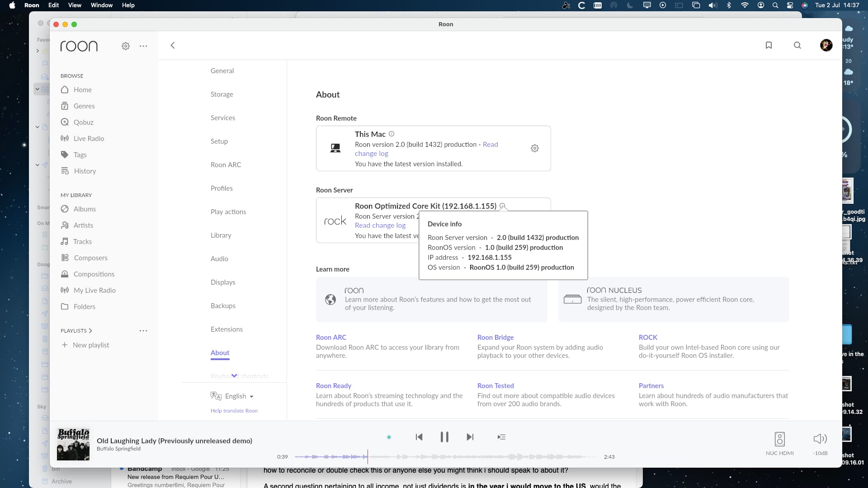This screenshot has height=488, width=868.
Task: Open Setup settings tab
Action: click(219, 141)
